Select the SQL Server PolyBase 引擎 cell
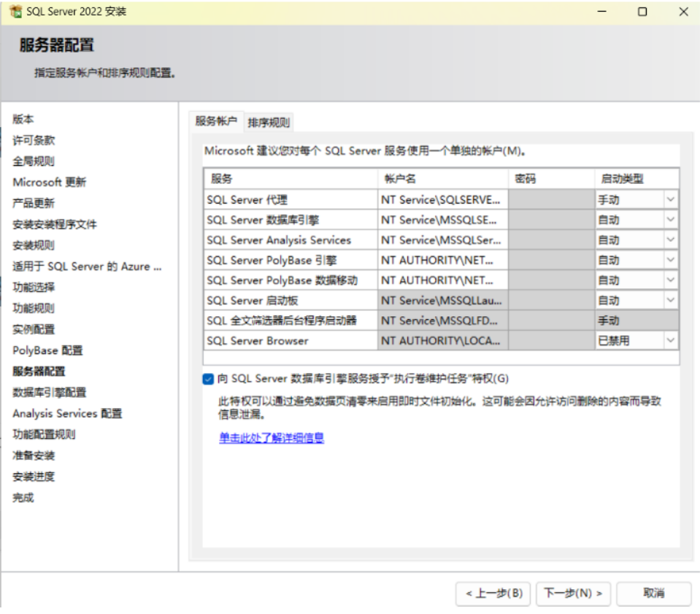The width and height of the screenshot is (700, 614). tap(291, 260)
